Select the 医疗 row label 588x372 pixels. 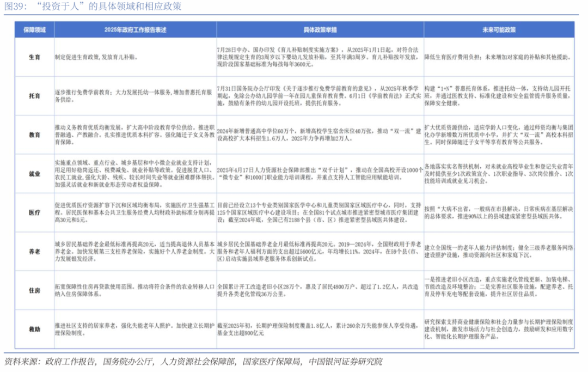point(34,212)
